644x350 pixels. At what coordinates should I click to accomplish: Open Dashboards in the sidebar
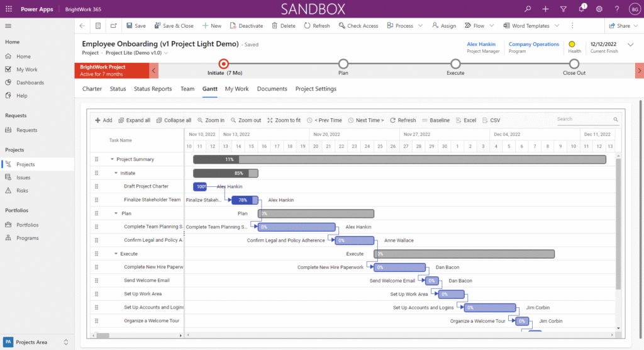coord(30,82)
